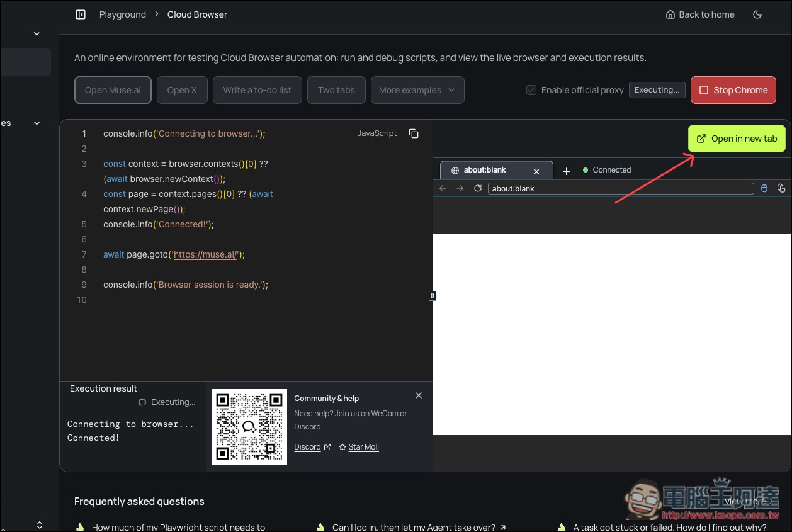Click the JavaScript language label
Viewport: 792px width, 532px height.
[377, 133]
